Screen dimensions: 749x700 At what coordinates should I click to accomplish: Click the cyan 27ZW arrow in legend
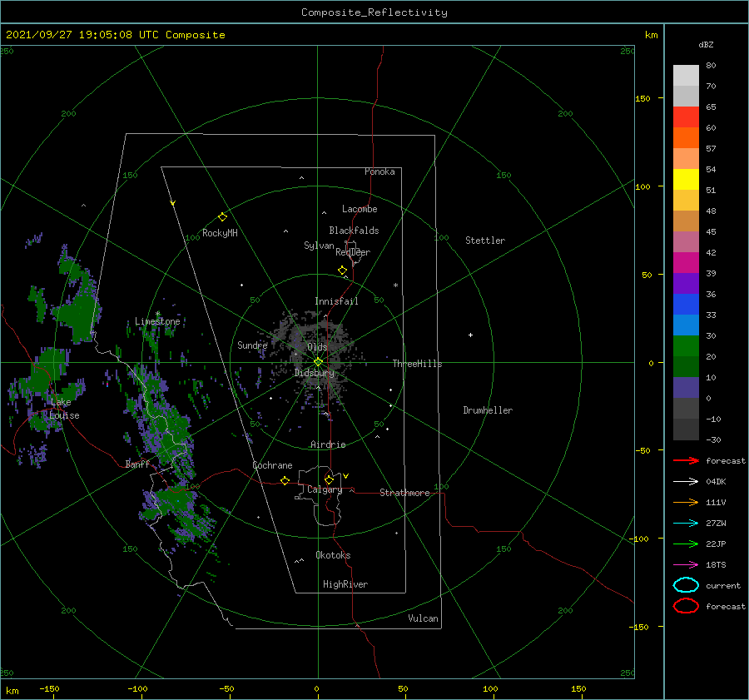point(686,524)
